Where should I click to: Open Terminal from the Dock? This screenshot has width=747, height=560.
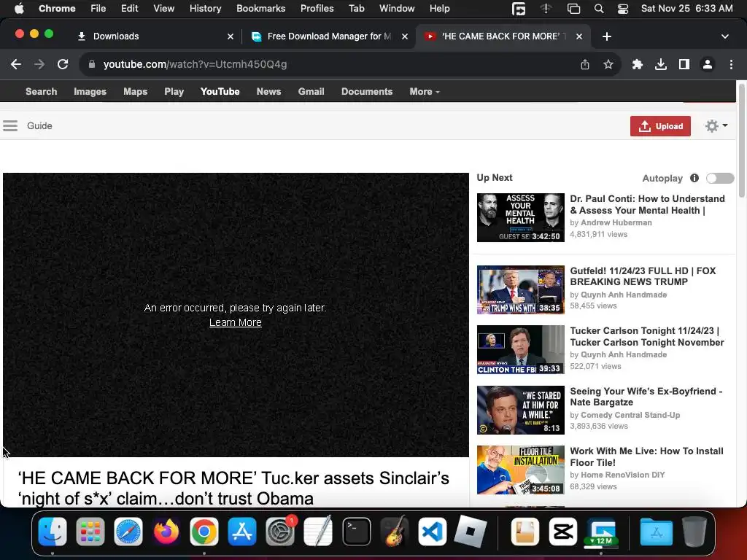[356, 532]
